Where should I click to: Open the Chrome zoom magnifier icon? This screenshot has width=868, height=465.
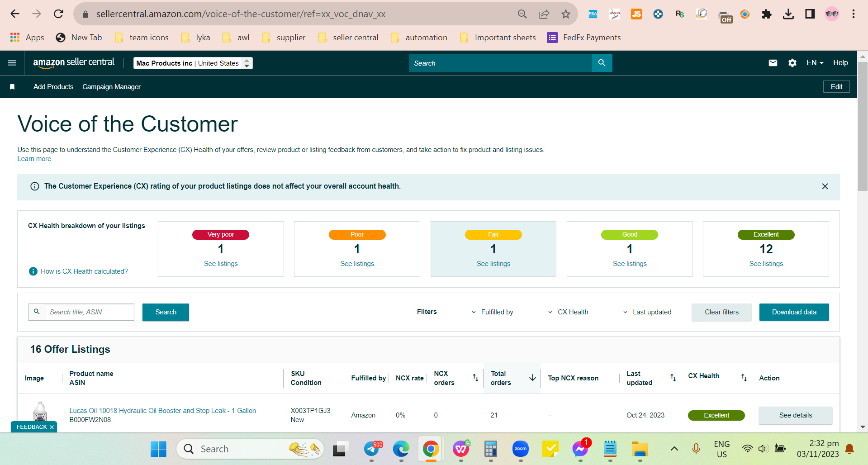522,14
